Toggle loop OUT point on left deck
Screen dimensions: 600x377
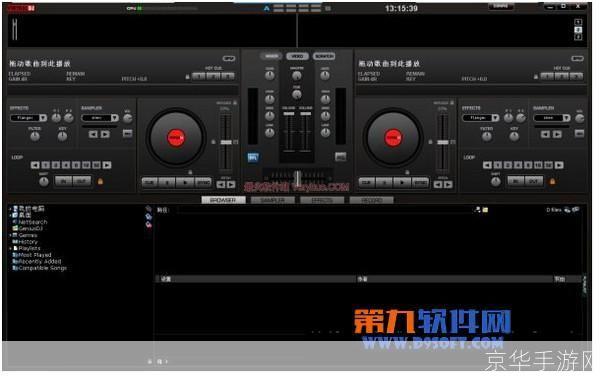(x=82, y=181)
